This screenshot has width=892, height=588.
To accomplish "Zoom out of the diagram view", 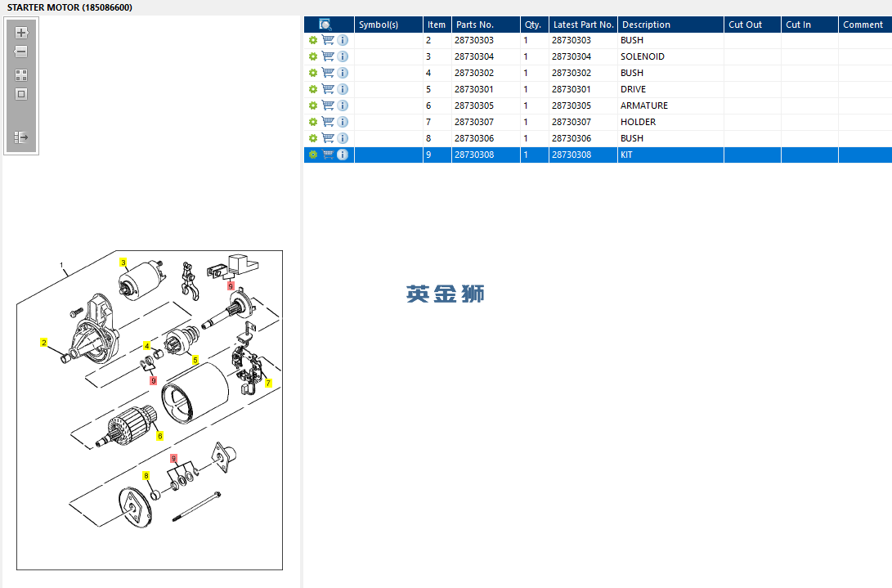I will 21,52.
